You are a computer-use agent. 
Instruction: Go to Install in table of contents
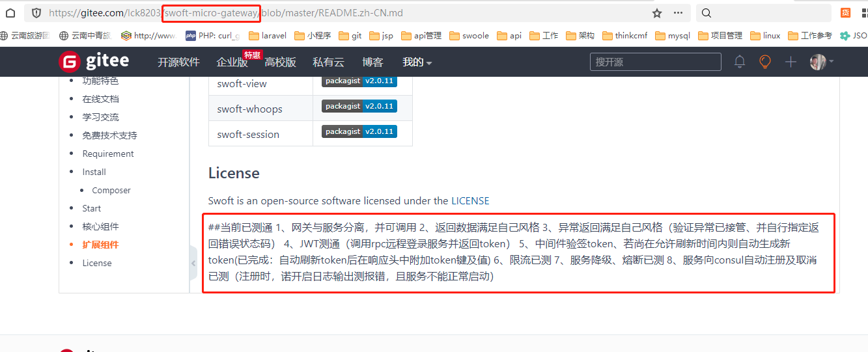coord(94,172)
